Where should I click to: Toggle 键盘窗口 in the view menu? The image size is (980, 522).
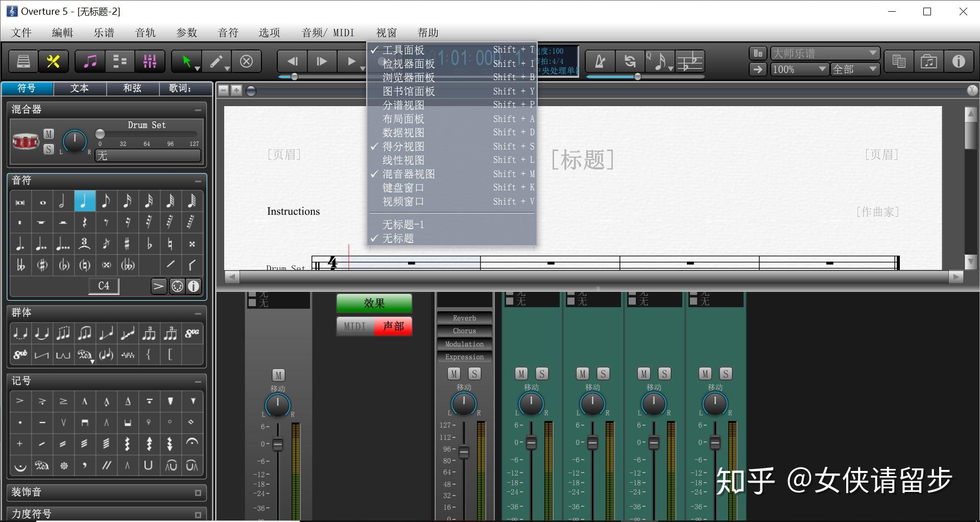[x=452, y=188]
